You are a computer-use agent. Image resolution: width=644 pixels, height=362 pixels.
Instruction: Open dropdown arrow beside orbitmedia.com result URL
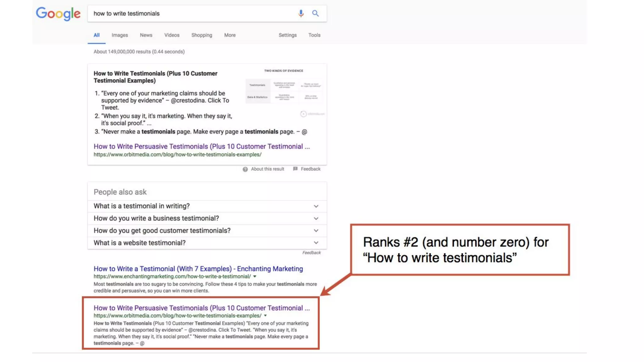point(265,315)
